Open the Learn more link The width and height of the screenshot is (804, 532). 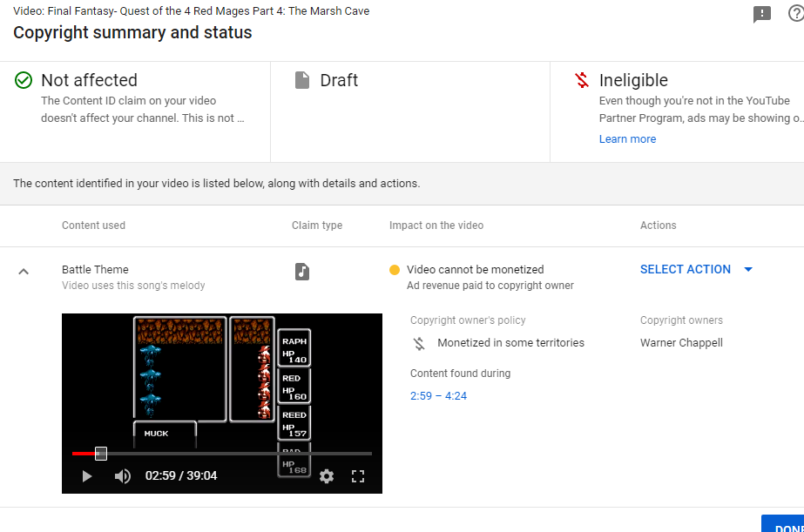click(628, 139)
